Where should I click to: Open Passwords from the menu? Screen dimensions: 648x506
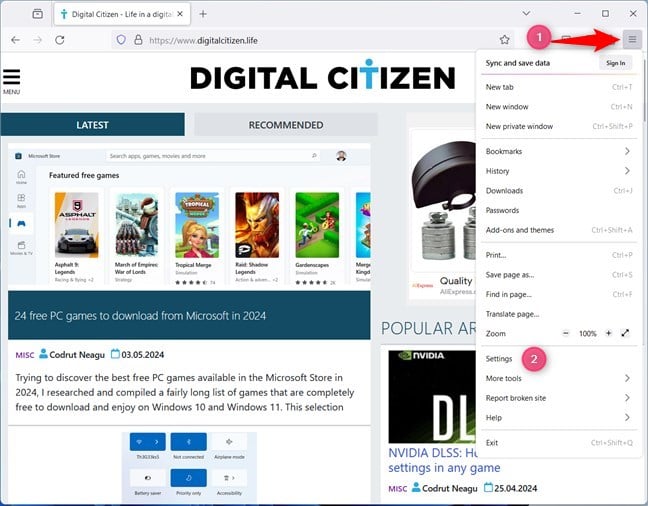559,210
